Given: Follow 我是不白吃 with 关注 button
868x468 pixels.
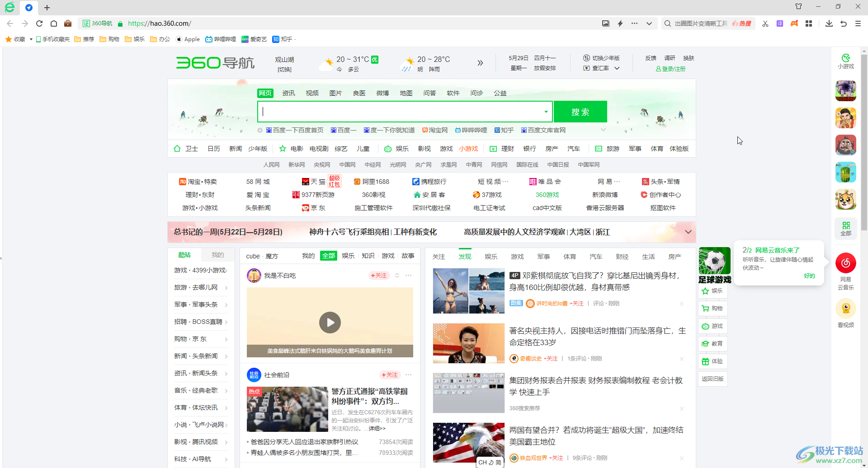Looking at the screenshot, I should click(379, 276).
